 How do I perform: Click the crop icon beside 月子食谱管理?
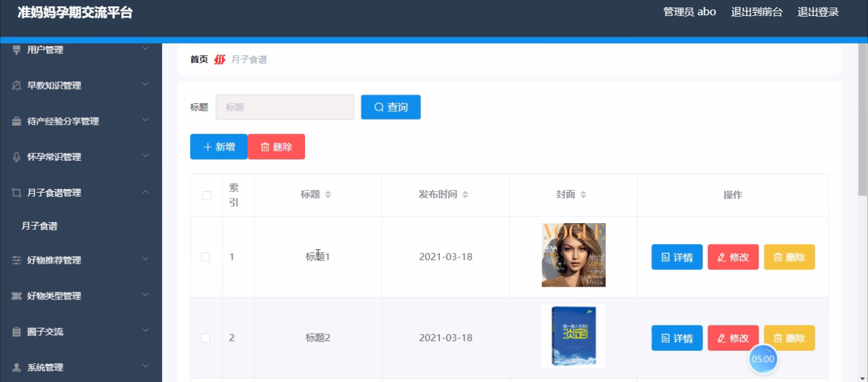(x=17, y=193)
